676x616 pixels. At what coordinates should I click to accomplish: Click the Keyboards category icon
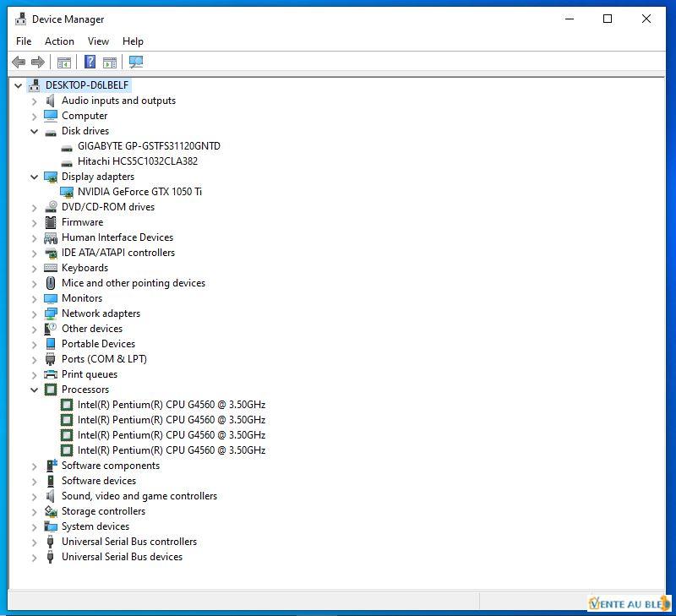pos(51,268)
